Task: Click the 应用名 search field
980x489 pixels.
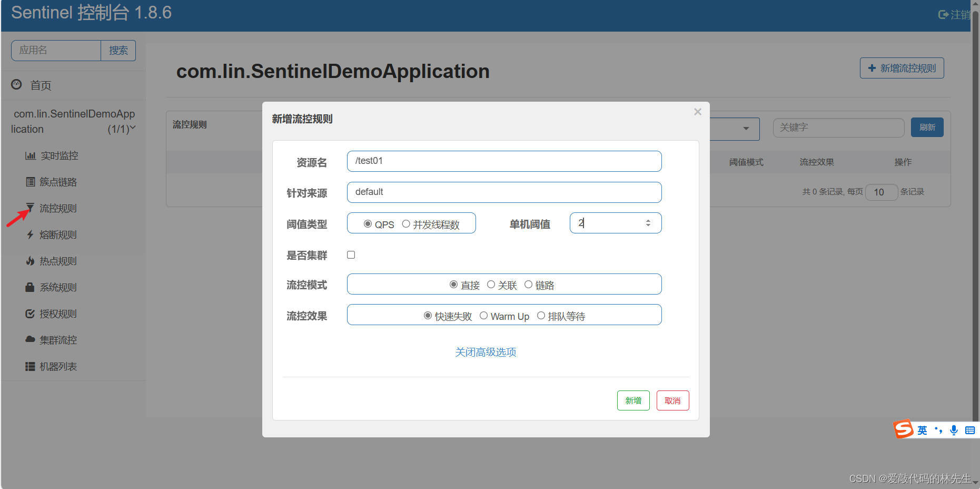Action: 56,51
